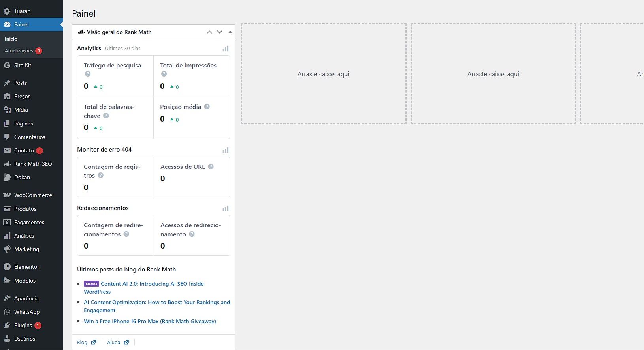The height and width of the screenshot is (350, 644).
Task: Open the Redirecionamentos chart icon
Action: [225, 208]
